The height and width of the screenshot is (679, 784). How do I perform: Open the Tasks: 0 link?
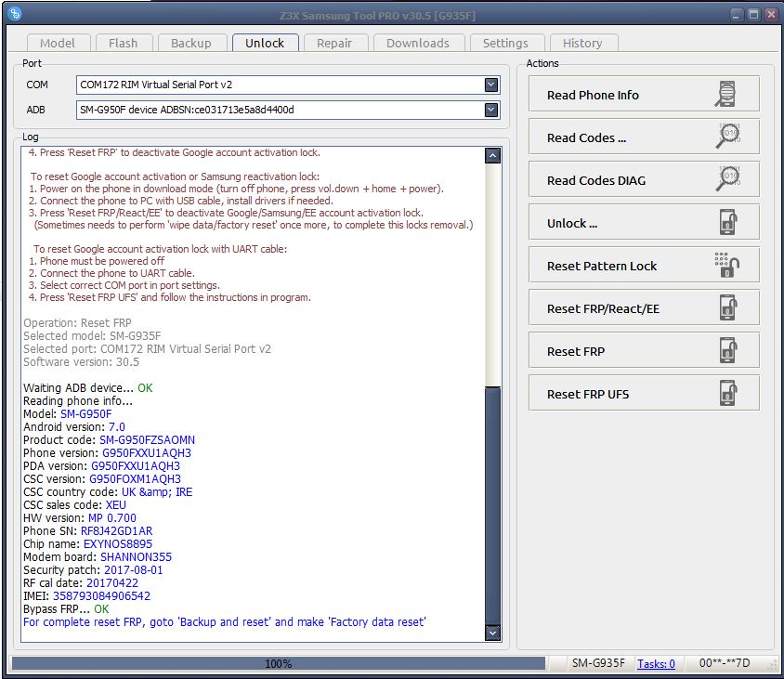click(x=656, y=663)
